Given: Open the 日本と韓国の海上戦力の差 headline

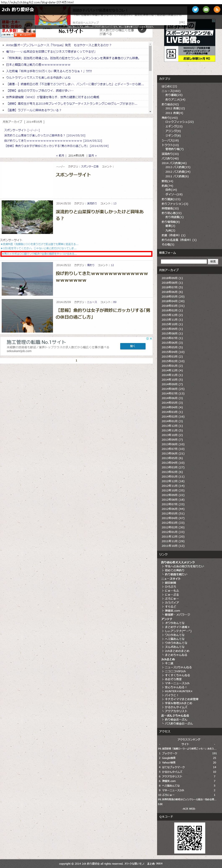Looking at the screenshot, I should click(x=38, y=65).
